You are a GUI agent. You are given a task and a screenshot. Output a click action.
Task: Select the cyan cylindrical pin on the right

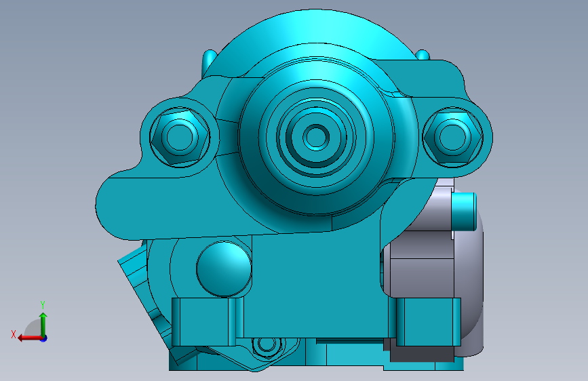click(465, 212)
